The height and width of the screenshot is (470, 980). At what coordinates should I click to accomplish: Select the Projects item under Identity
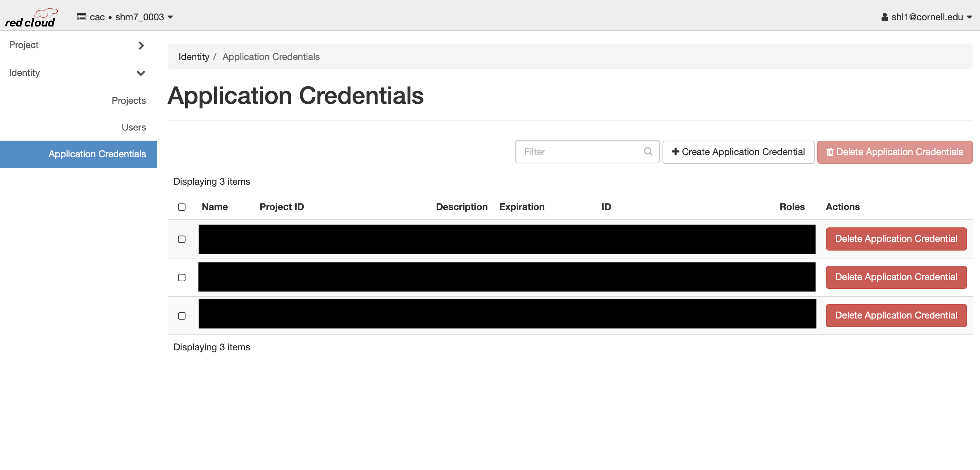[129, 100]
